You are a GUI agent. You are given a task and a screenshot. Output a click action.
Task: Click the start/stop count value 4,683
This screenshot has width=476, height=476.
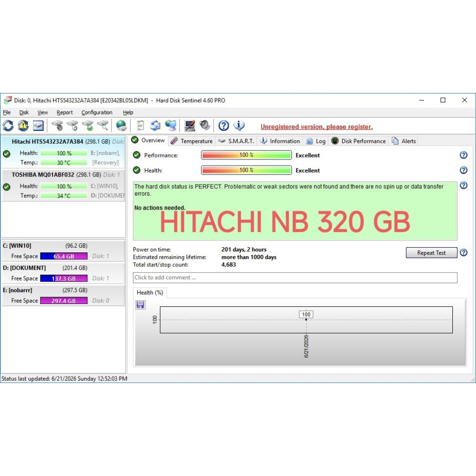[228, 264]
